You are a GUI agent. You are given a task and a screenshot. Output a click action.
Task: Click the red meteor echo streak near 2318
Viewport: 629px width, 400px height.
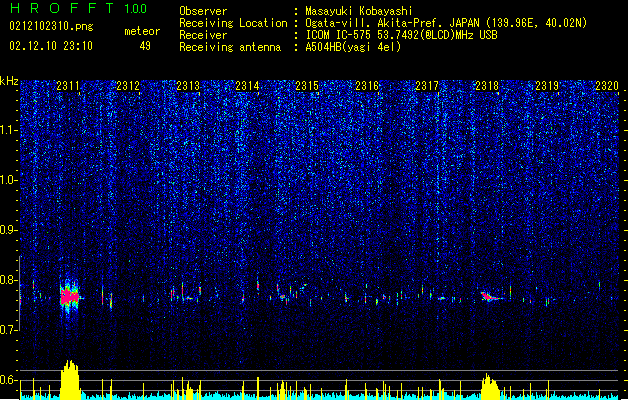click(x=490, y=296)
